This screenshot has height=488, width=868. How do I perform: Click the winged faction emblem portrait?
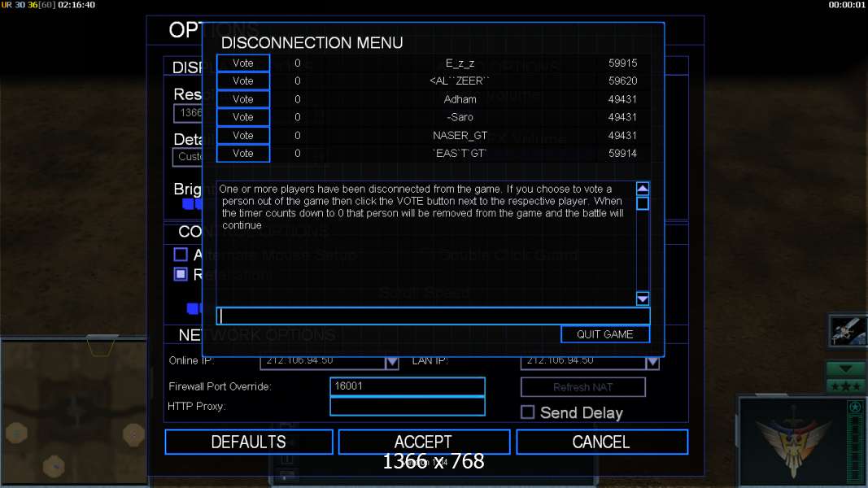[x=792, y=441]
